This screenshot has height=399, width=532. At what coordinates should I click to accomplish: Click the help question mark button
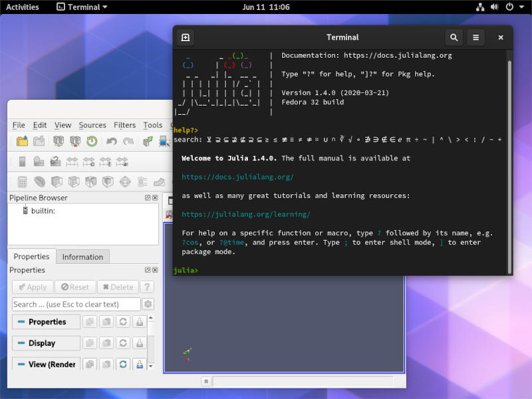pos(146,287)
